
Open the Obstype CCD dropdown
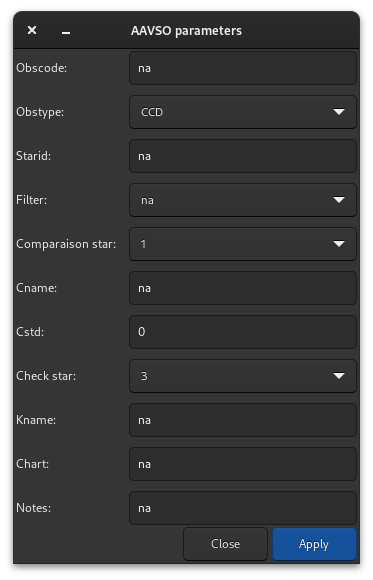point(243,112)
